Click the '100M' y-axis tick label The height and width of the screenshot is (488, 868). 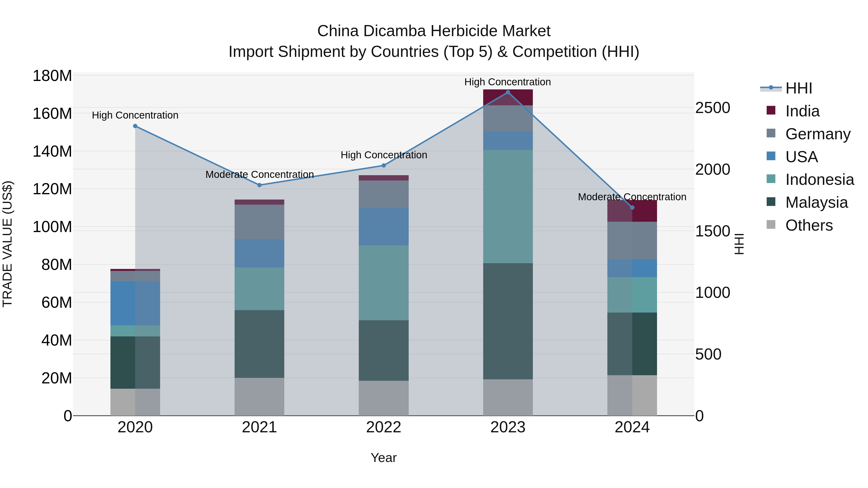(x=52, y=227)
